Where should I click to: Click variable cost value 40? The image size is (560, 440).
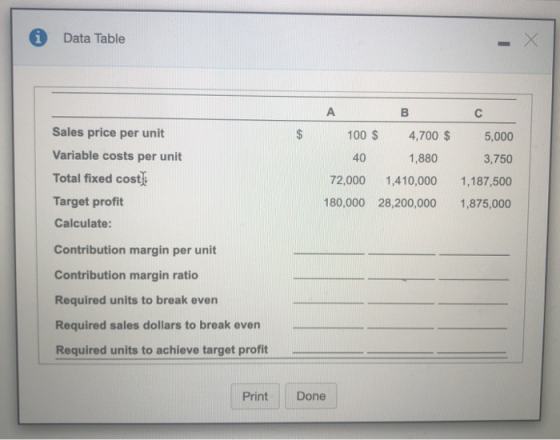(359, 158)
